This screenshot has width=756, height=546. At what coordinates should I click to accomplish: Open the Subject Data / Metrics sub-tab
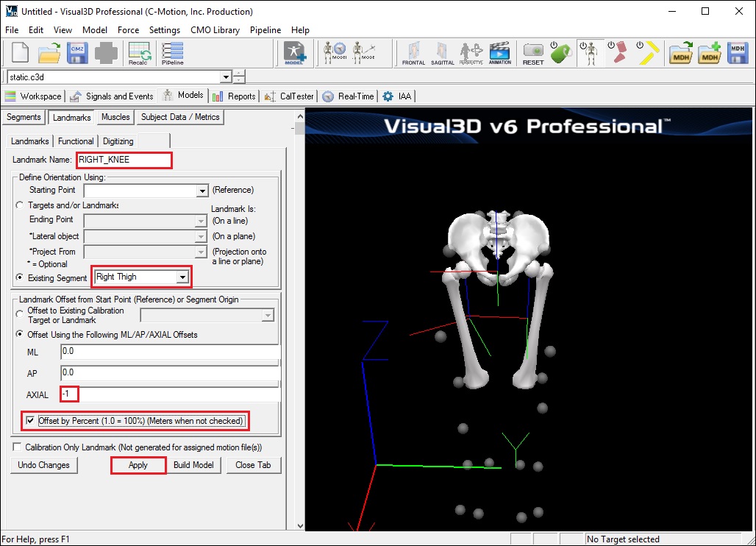180,117
